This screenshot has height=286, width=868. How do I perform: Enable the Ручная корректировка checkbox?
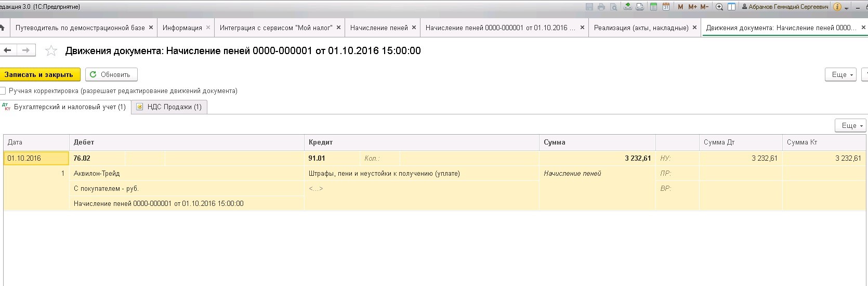3,90
